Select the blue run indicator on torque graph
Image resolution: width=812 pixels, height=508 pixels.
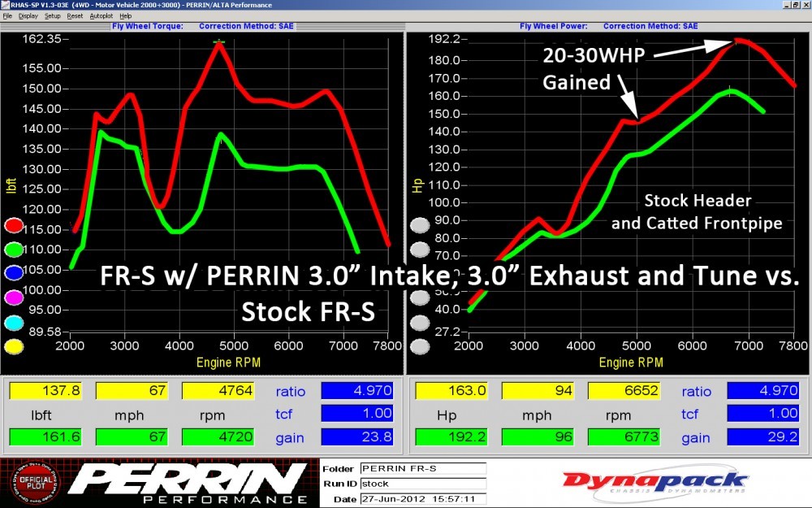(x=14, y=272)
